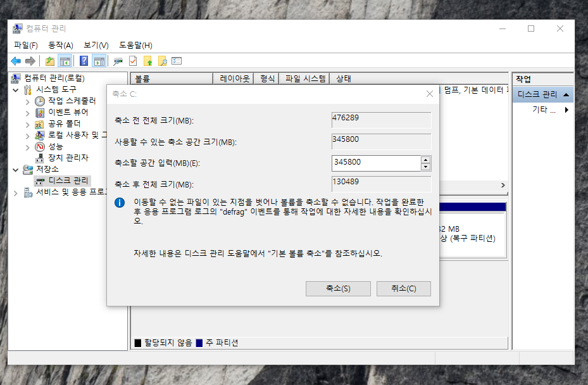
Task: Click the Computer Management title bar icon
Action: point(17,28)
